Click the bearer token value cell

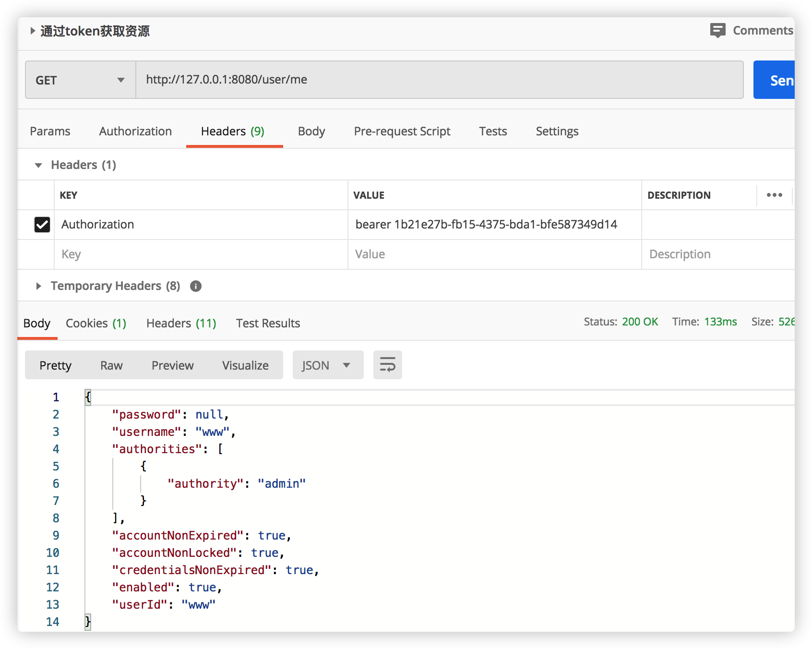click(486, 224)
